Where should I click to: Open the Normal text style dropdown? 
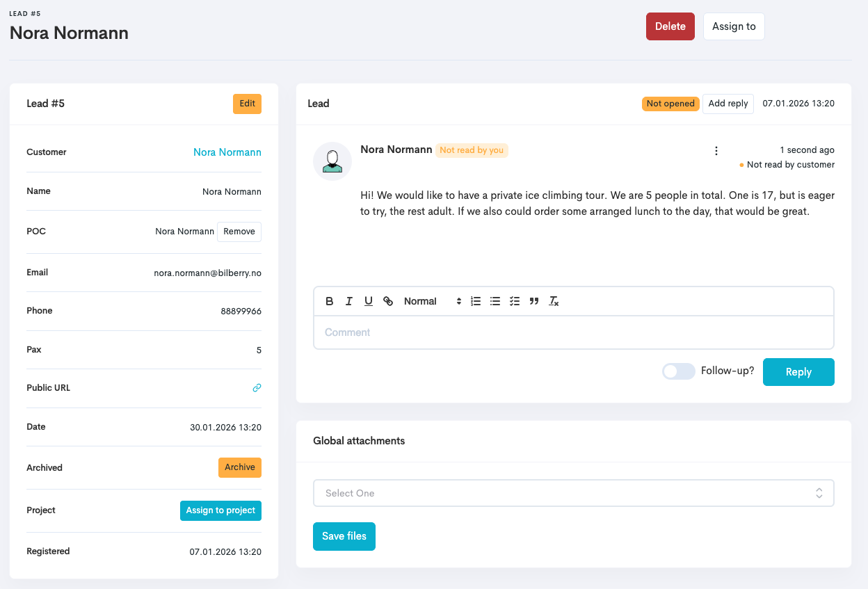(x=432, y=301)
